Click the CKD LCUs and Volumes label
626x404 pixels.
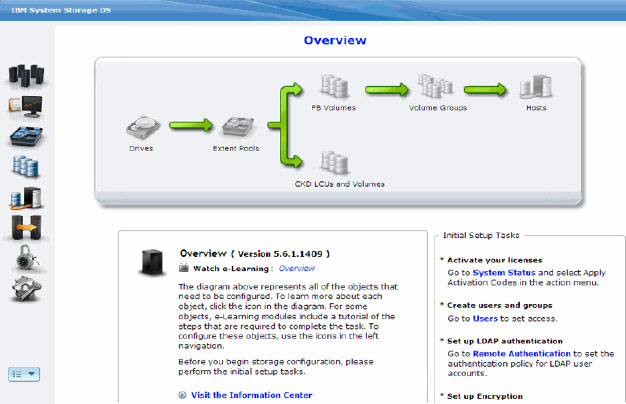tap(339, 184)
